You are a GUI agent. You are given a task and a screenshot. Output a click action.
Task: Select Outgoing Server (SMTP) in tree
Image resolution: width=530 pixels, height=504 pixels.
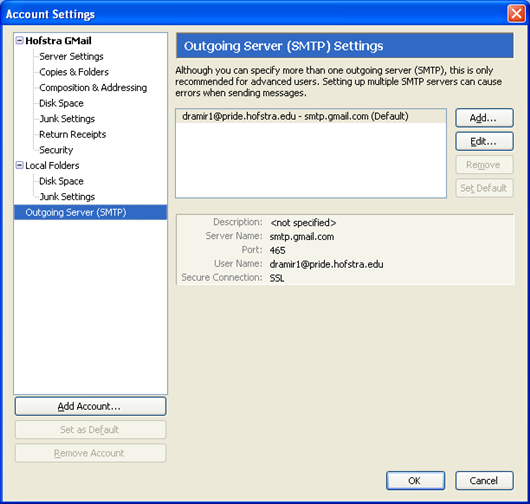(90, 212)
